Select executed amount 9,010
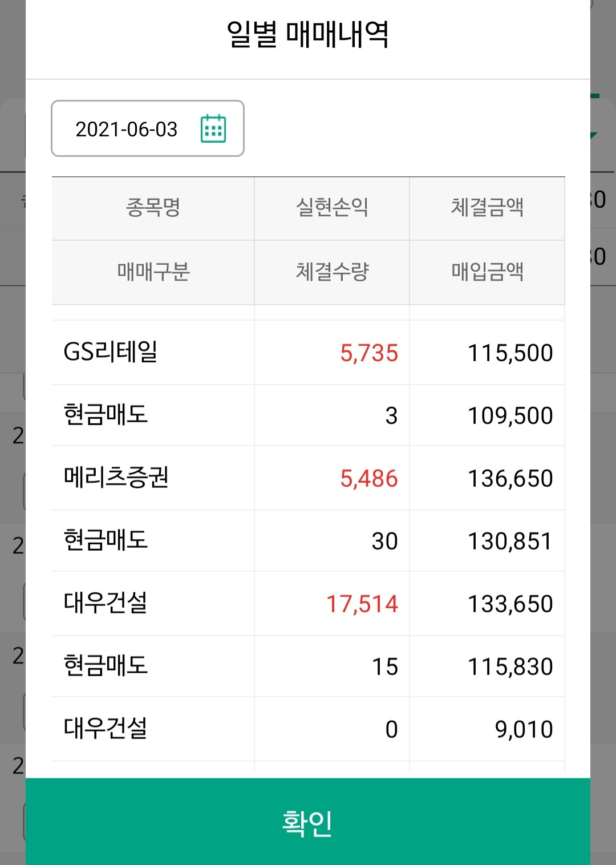 tap(524, 730)
